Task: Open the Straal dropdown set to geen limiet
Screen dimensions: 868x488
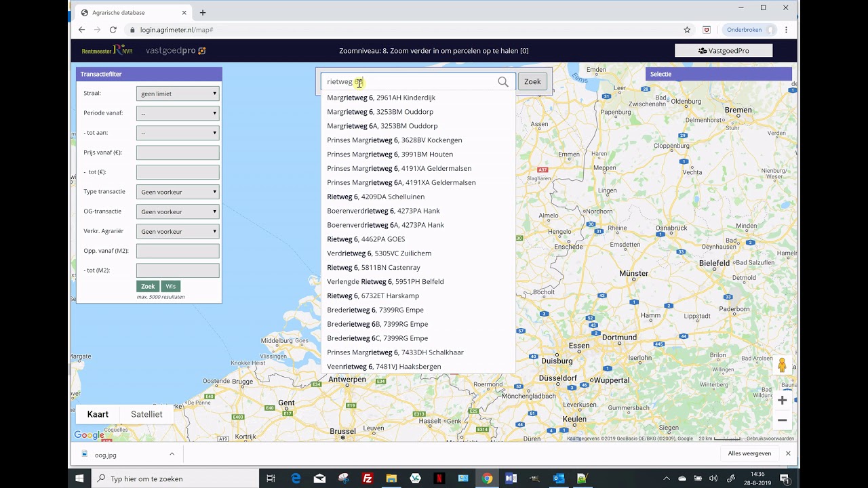Action: click(x=178, y=94)
